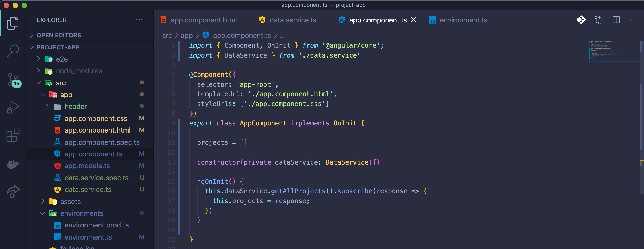
Task: Open the Run and Debug view
Action: tap(13, 107)
